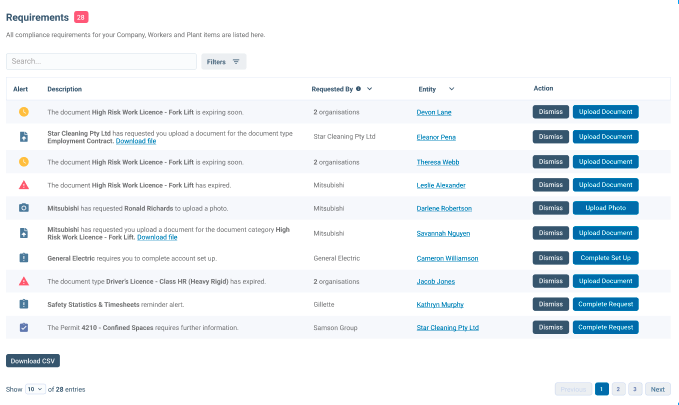
Task: Dismiss the Star Cleaning Pty Ltd requirement
Action: click(550, 327)
